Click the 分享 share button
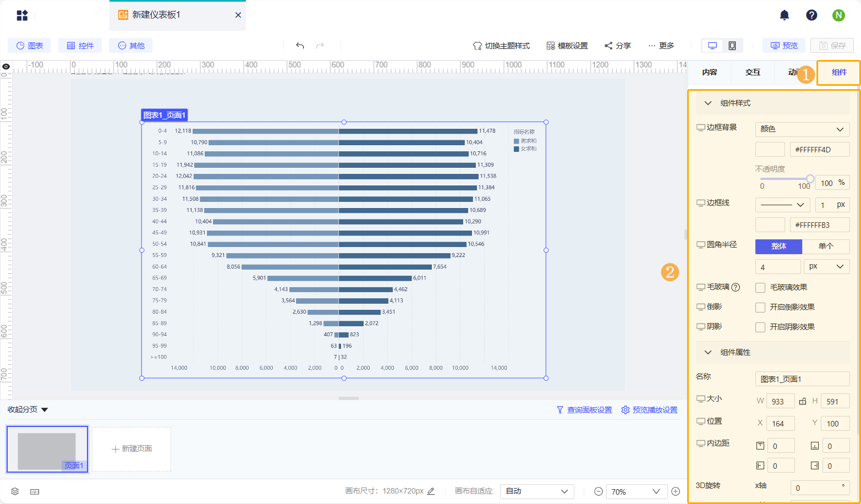This screenshot has height=504, width=861. [617, 46]
